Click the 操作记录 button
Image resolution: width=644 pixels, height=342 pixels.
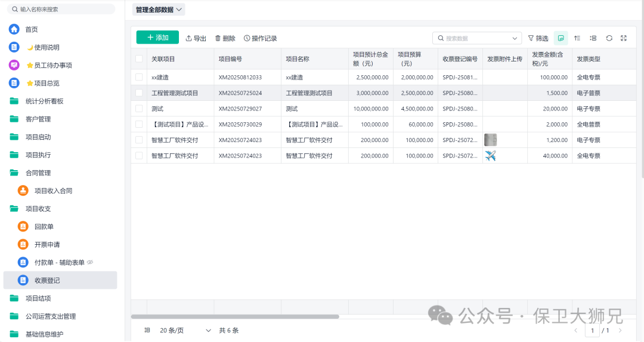pyautogui.click(x=261, y=38)
